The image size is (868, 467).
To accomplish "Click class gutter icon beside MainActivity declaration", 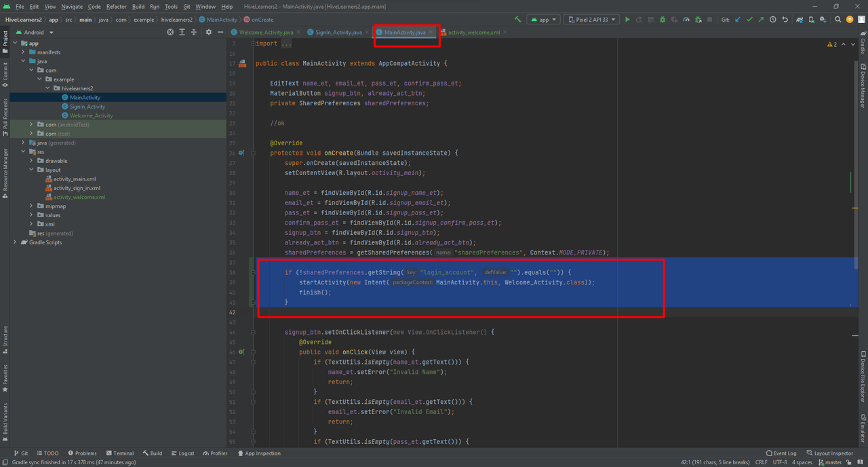I will [x=242, y=63].
